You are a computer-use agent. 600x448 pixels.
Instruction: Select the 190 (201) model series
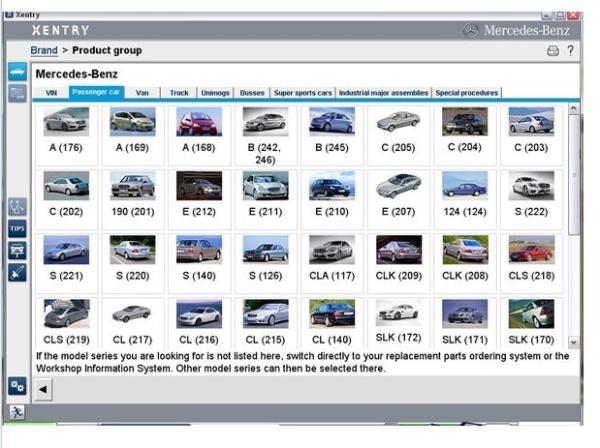click(132, 199)
